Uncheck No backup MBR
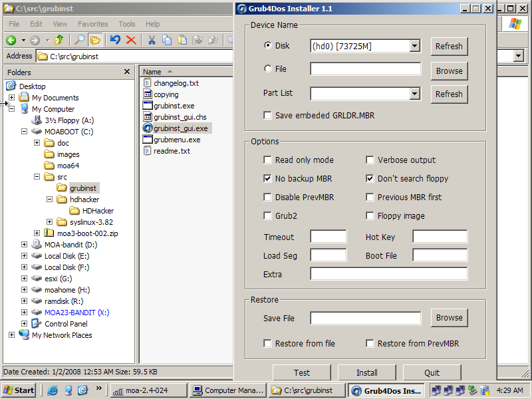The height and width of the screenshot is (399, 532). point(268,179)
